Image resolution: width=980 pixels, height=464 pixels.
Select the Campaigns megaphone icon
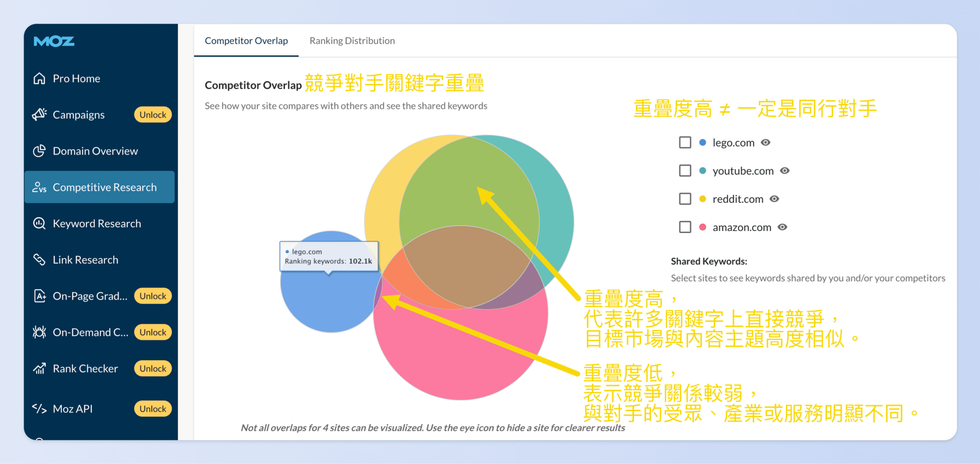(x=41, y=114)
